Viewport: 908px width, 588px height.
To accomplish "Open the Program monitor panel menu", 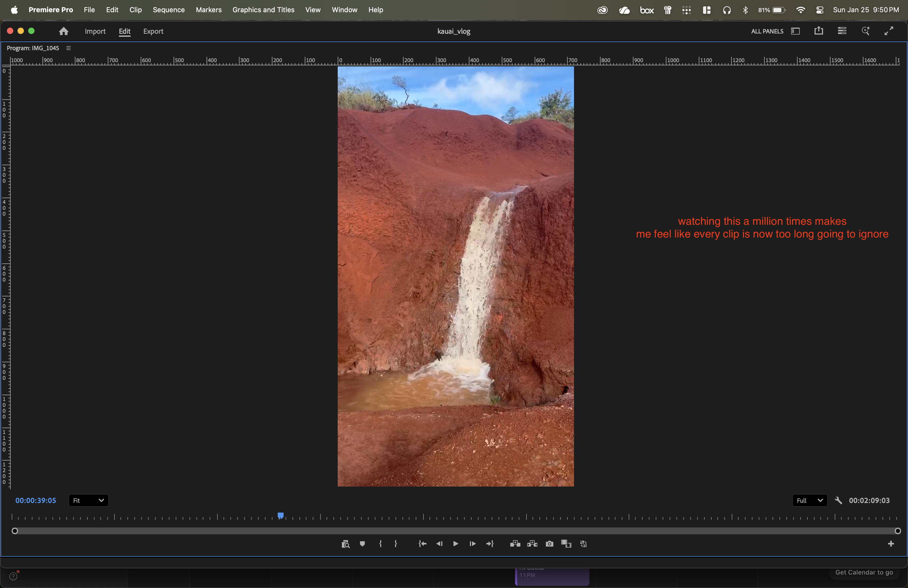I will tap(69, 48).
